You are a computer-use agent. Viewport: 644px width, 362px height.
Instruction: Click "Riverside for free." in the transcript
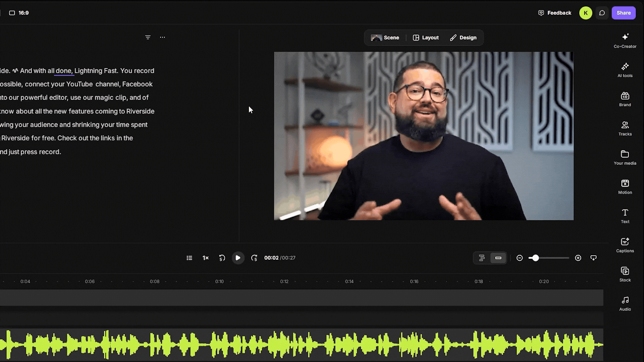pos(29,138)
